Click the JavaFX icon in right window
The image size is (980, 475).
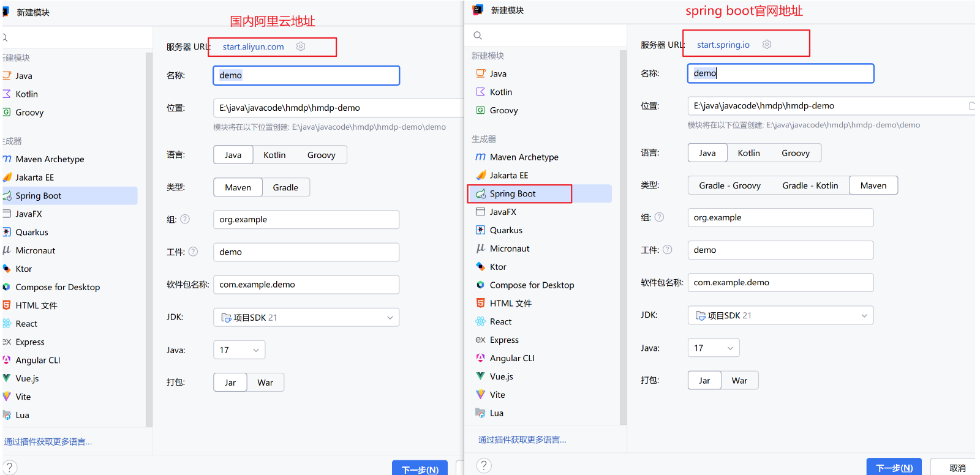(x=481, y=212)
